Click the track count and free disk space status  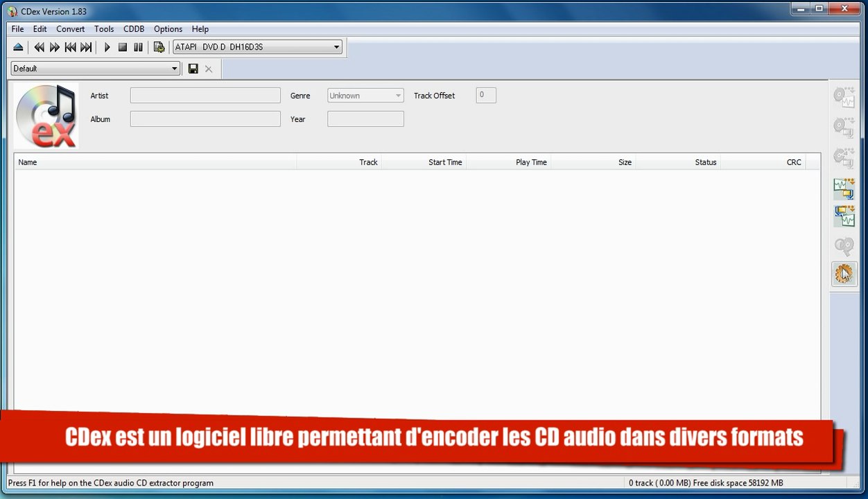point(706,483)
